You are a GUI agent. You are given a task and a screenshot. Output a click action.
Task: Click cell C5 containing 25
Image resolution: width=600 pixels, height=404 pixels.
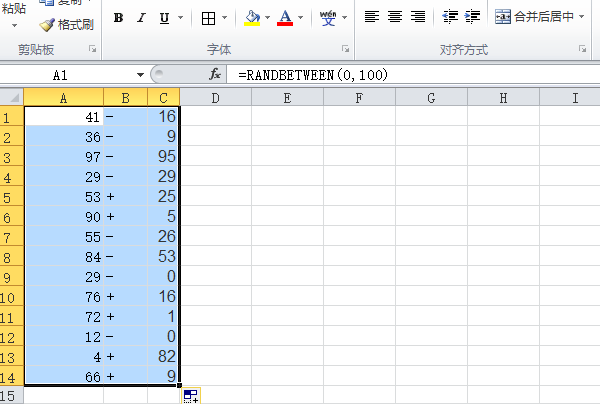point(163,196)
